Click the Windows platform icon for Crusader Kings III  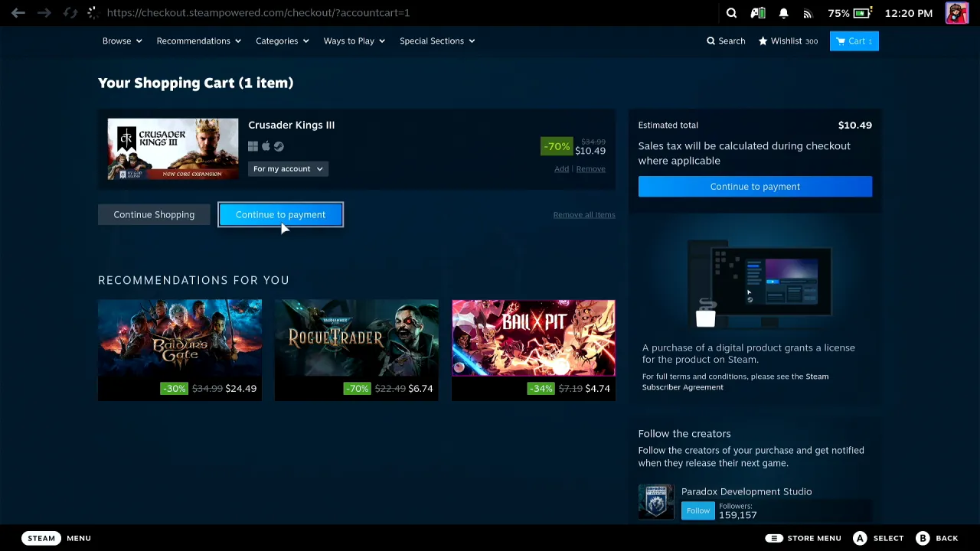pos(253,146)
